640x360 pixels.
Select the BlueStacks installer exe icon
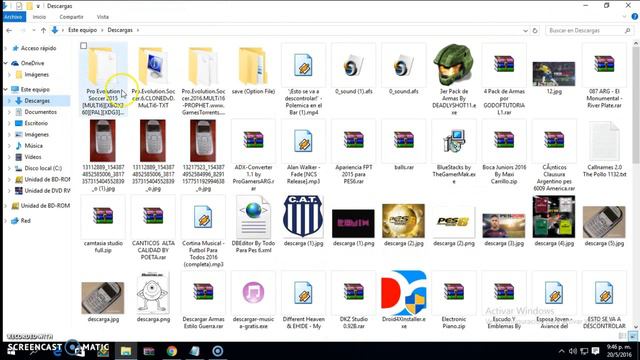[x=453, y=141]
